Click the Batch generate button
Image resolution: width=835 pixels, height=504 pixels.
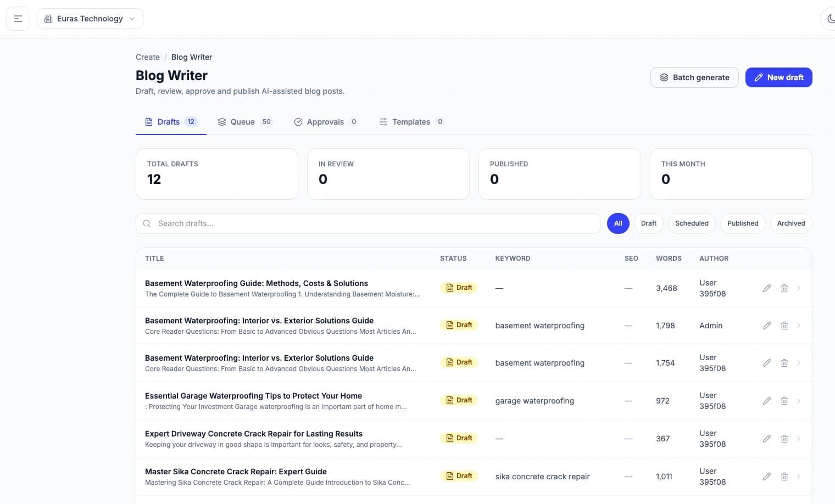pos(694,77)
